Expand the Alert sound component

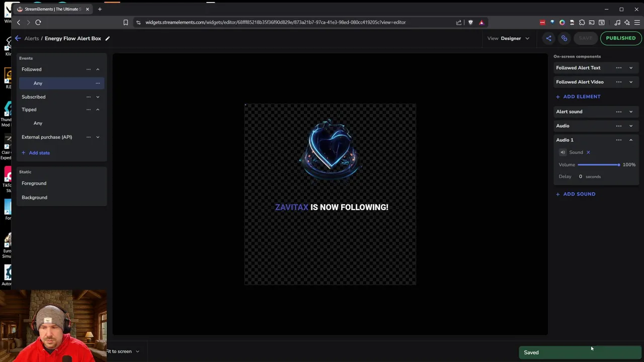[631, 112]
